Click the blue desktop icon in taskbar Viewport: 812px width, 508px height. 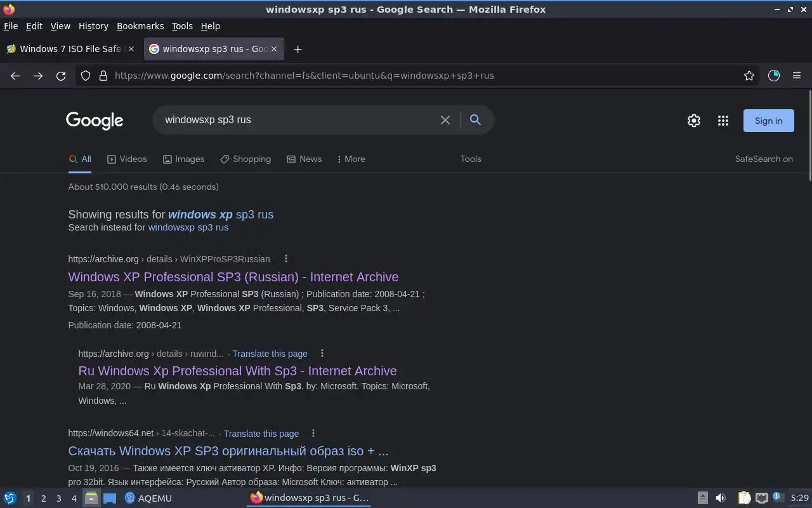click(109, 498)
